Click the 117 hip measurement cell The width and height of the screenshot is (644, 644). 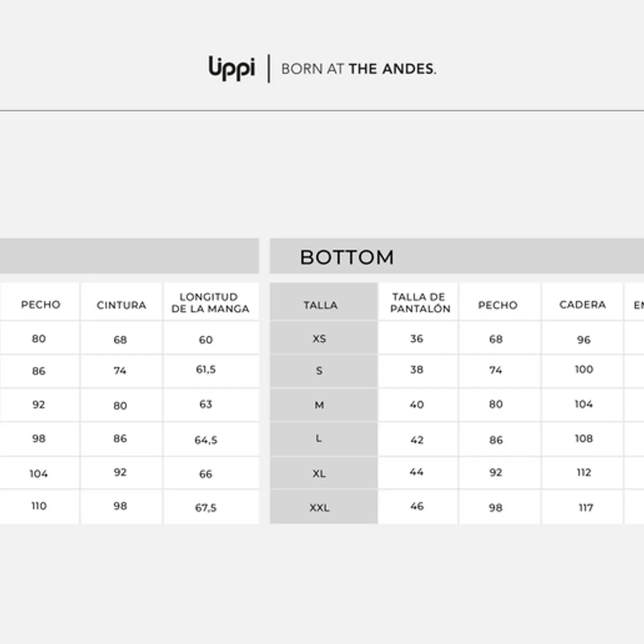coord(586,507)
